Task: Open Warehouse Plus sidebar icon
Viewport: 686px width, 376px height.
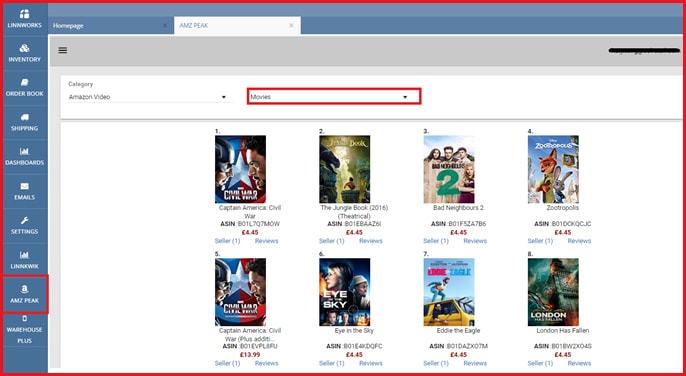Action: (24, 319)
